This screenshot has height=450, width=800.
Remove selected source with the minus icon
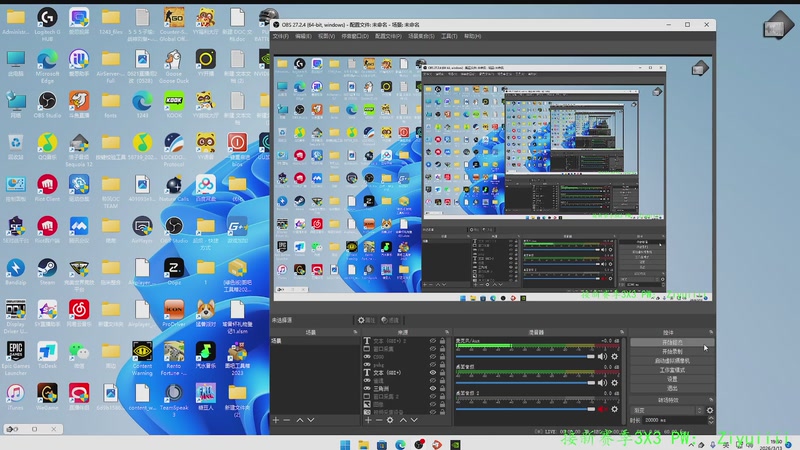tap(379, 420)
